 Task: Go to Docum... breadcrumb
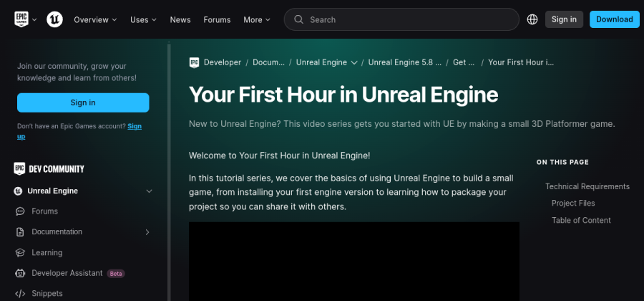[x=268, y=62]
